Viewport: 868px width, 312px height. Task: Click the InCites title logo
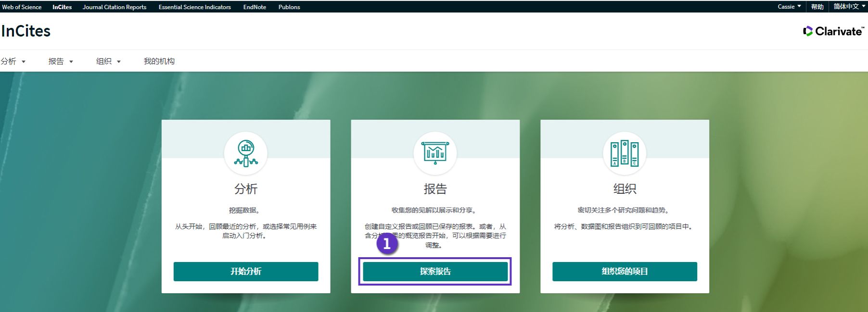pos(26,31)
